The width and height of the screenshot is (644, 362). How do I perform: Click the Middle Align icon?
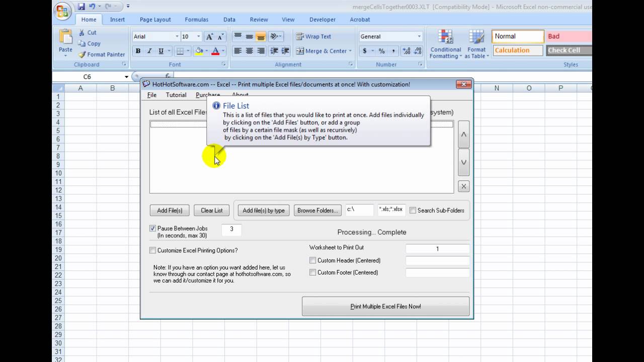click(x=249, y=37)
